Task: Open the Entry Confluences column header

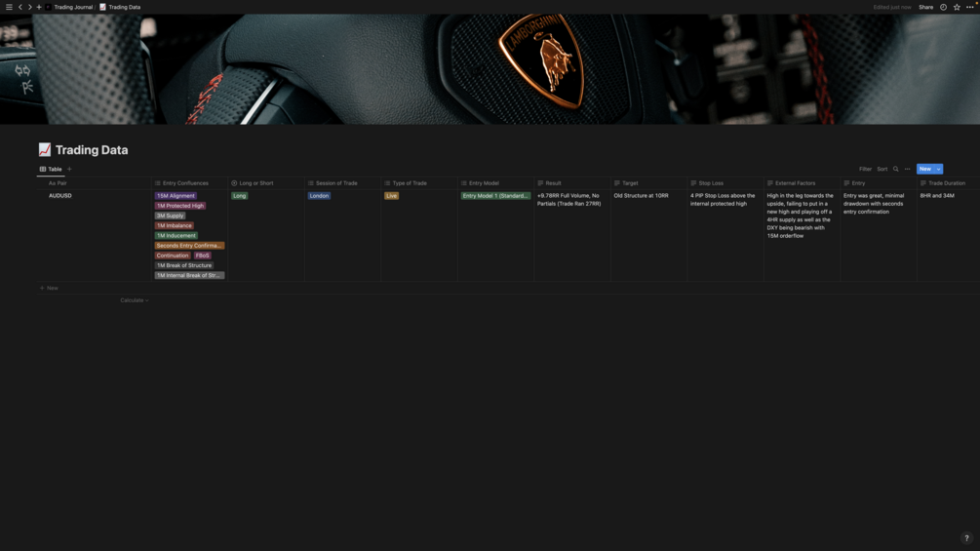Action: [189, 183]
